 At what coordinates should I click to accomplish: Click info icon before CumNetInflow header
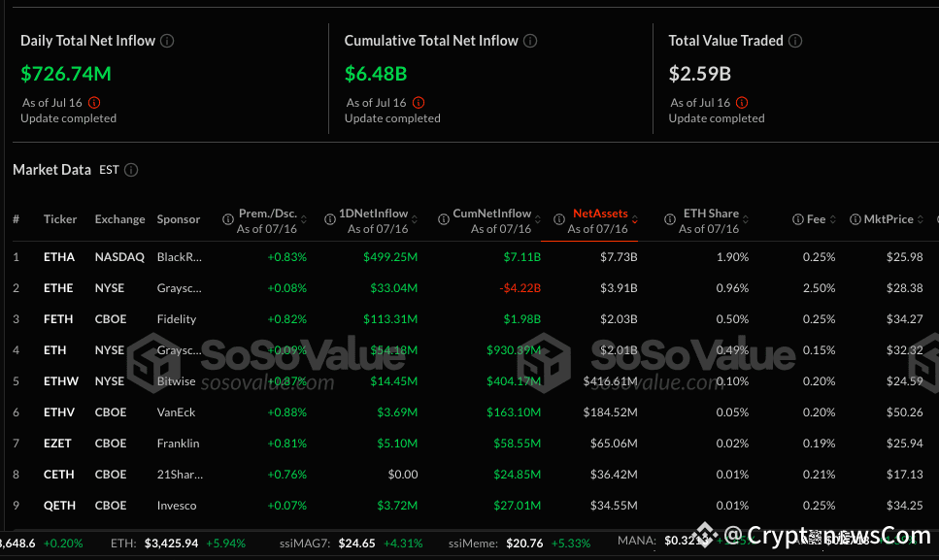443,219
